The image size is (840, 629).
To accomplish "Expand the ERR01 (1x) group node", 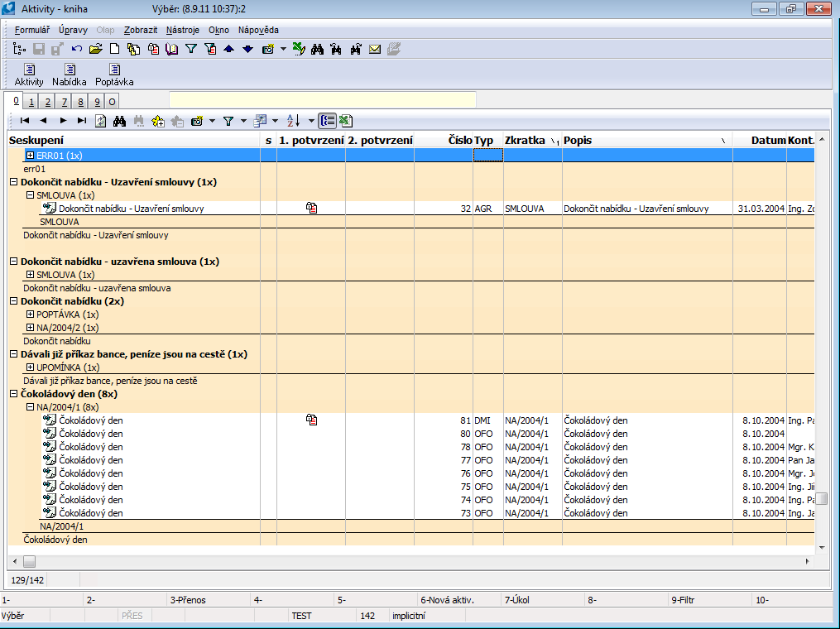I will [31, 156].
